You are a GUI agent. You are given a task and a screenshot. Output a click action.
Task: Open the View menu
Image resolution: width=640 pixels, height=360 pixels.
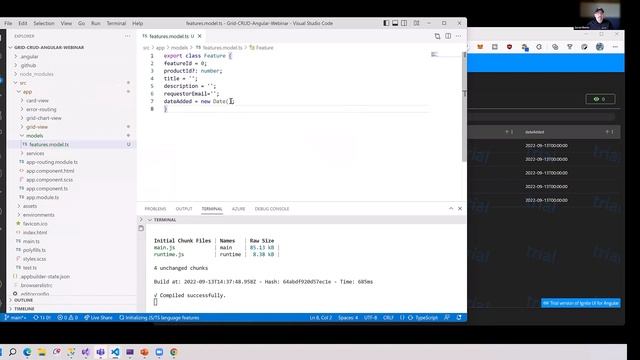point(66,23)
